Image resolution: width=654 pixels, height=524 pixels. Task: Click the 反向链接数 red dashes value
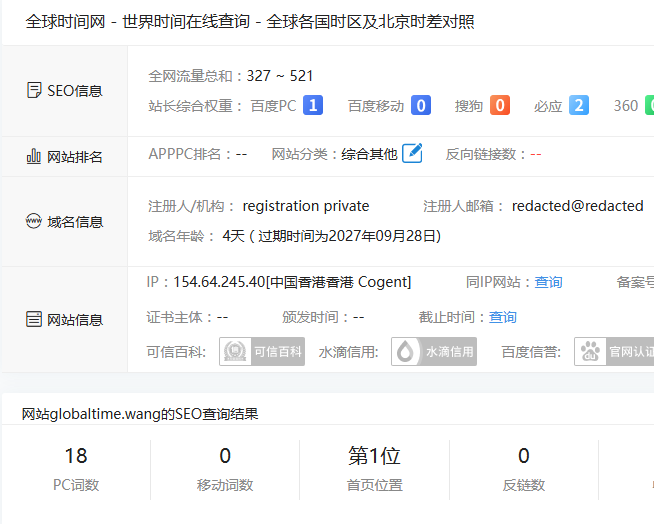(536, 155)
